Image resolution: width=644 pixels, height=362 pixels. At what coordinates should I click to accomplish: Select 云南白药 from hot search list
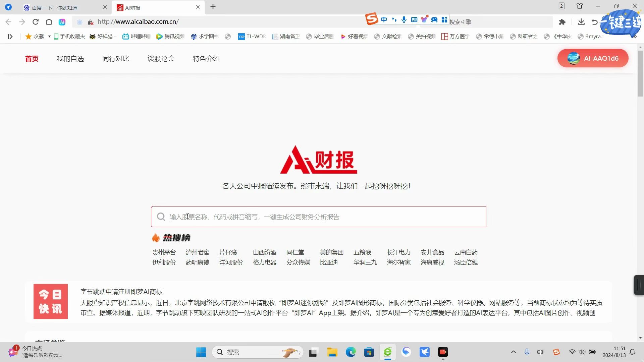click(x=466, y=252)
